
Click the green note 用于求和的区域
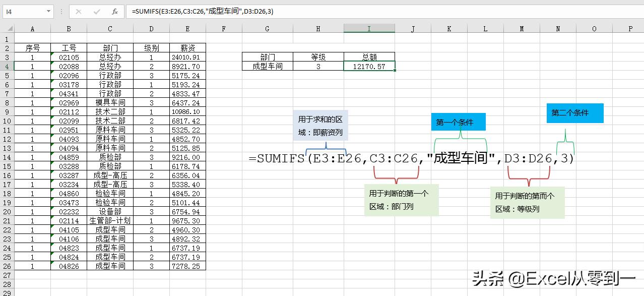319,125
